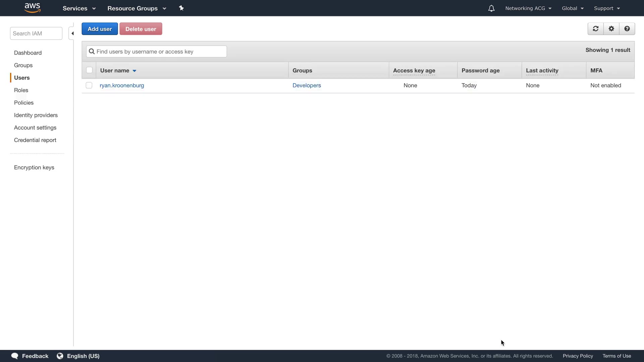
Task: Refresh the users list
Action: pyautogui.click(x=595, y=29)
